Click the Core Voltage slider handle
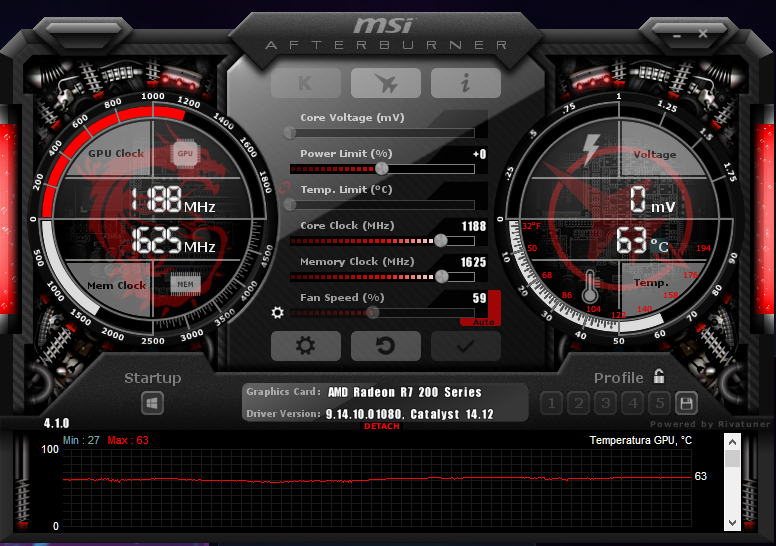 (290, 133)
